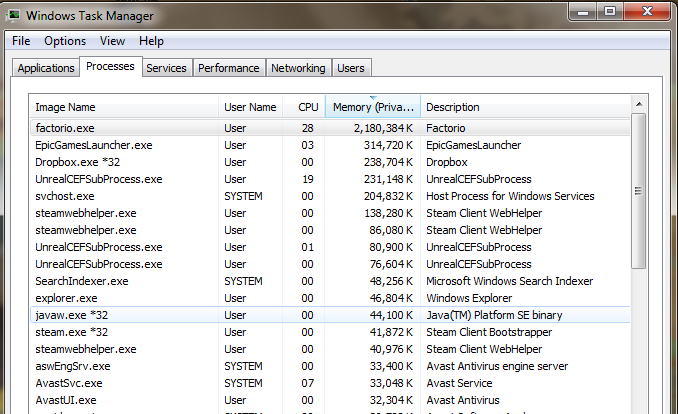
Task: Click Host Process for Windows Services description
Action: (510, 196)
